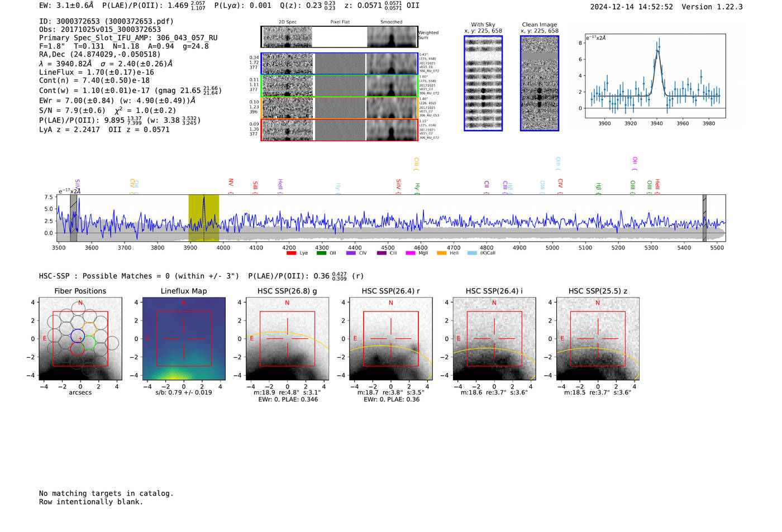This screenshot has width=782, height=532.
Task: Click the blue fiber circle in Fiber Positions
Action: tap(78, 337)
